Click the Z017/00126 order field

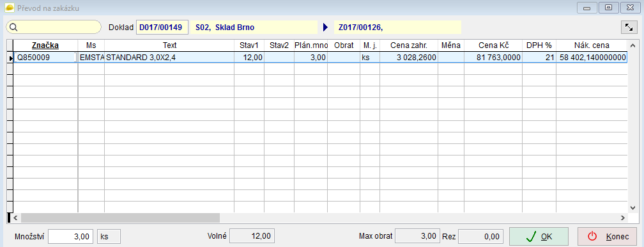click(x=397, y=28)
